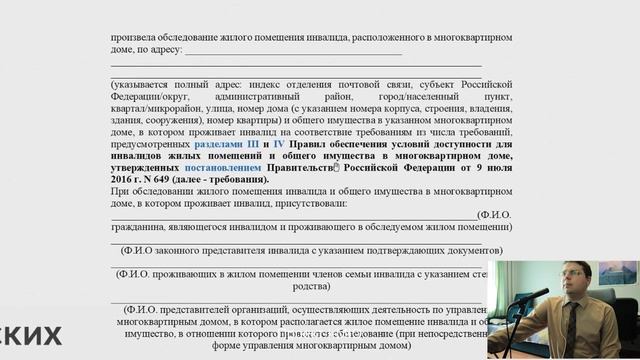The width and height of the screenshot is (640, 360).
Task: Click the text 'квартал/микрорайон, улица, номер дома'
Action: tap(199, 109)
